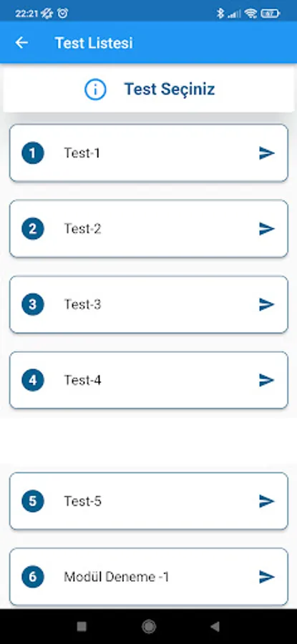Screen dimensions: 297x644
Task: Tap the Android back triangle button
Action: [215, 626]
